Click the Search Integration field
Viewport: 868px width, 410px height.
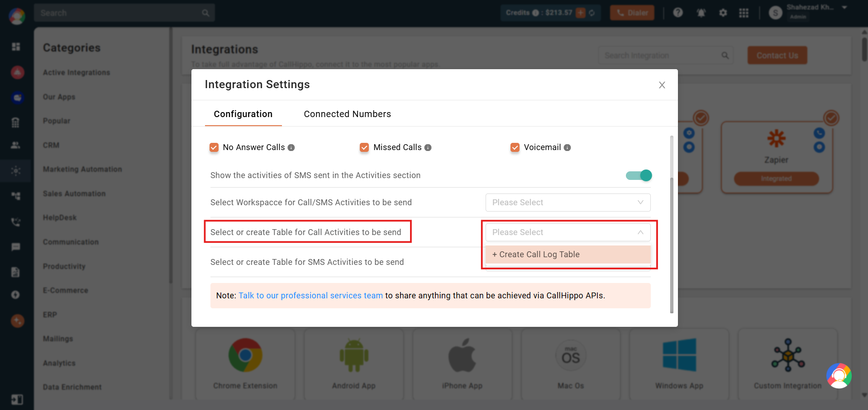[666, 55]
